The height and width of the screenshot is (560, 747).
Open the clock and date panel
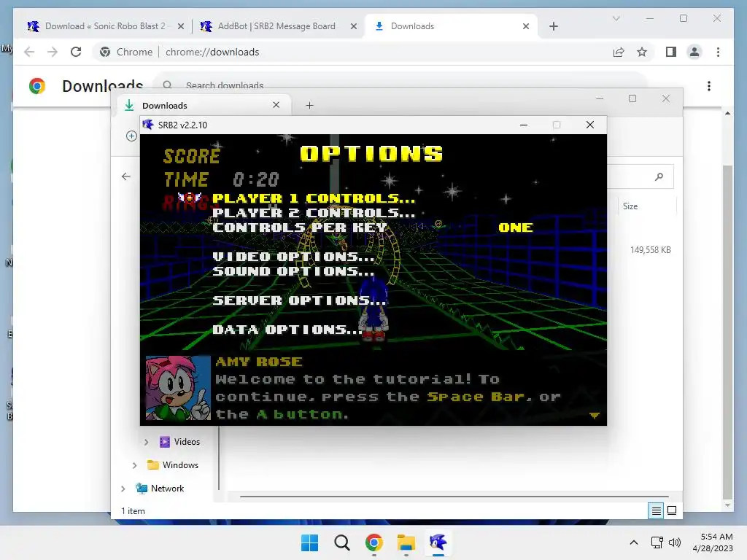click(x=713, y=542)
